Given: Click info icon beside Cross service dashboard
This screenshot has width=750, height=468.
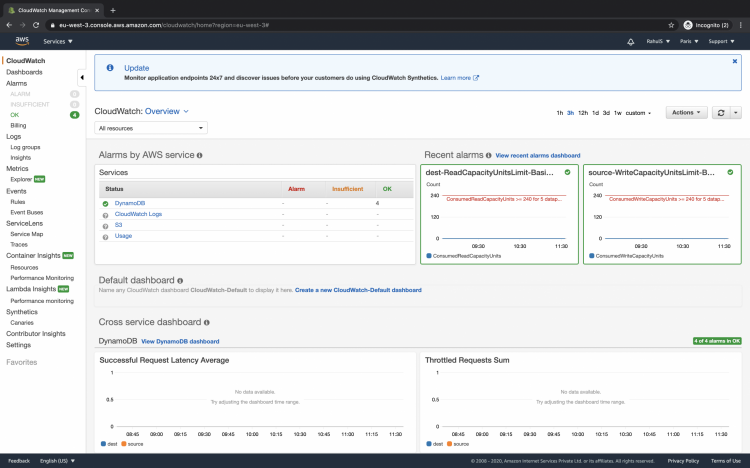Looking at the screenshot, I should (x=207, y=323).
